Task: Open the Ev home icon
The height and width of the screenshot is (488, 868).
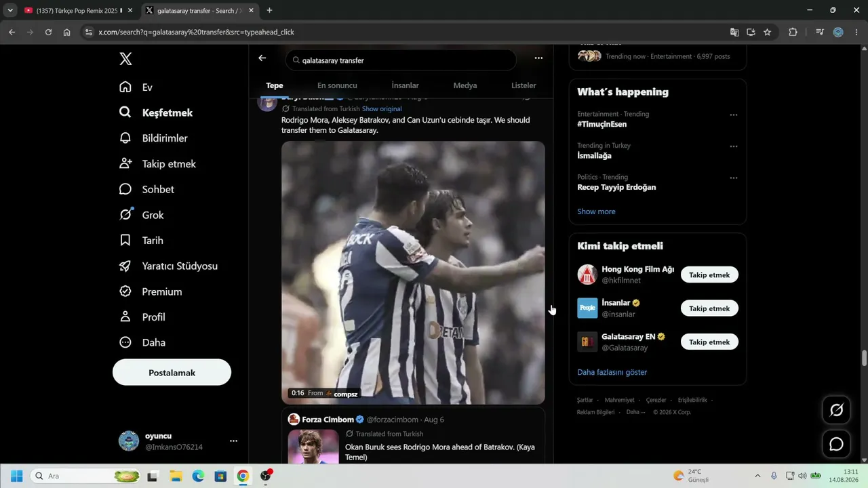Action: [x=125, y=87]
